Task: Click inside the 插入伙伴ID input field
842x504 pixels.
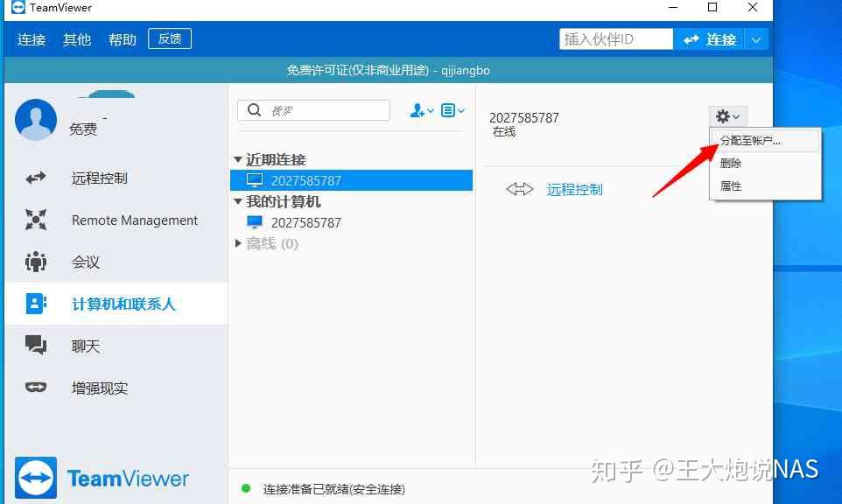Action: (615, 38)
